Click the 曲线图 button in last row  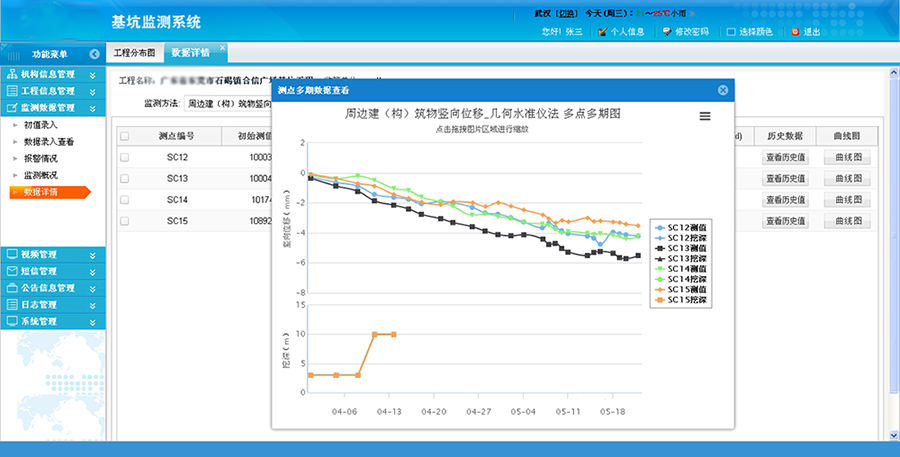pos(847,221)
